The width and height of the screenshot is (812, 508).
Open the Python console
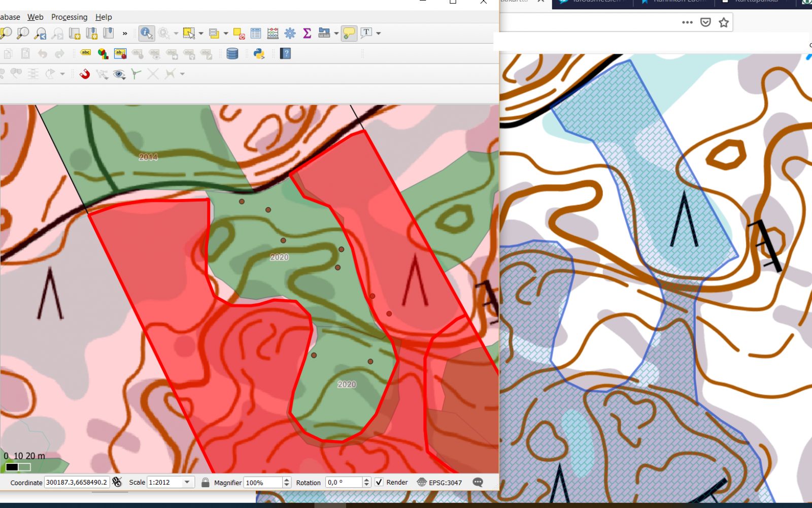coord(259,54)
